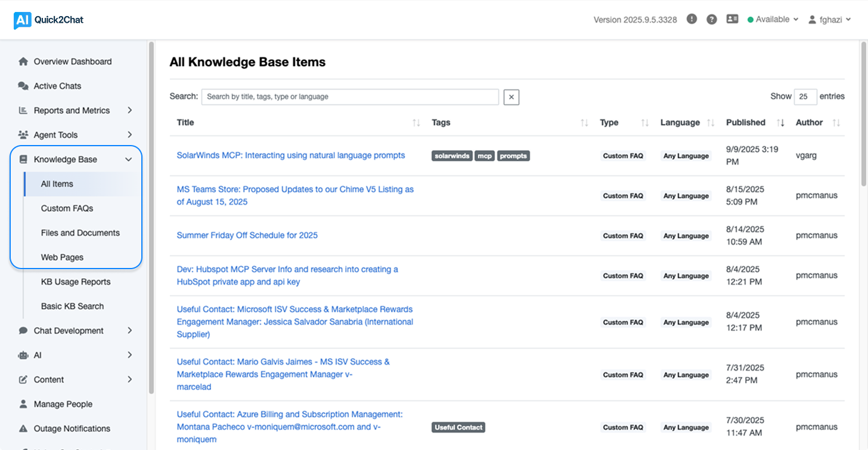Viewport: 868px width, 450px height.
Task: Clear search with the X button
Action: tap(511, 97)
